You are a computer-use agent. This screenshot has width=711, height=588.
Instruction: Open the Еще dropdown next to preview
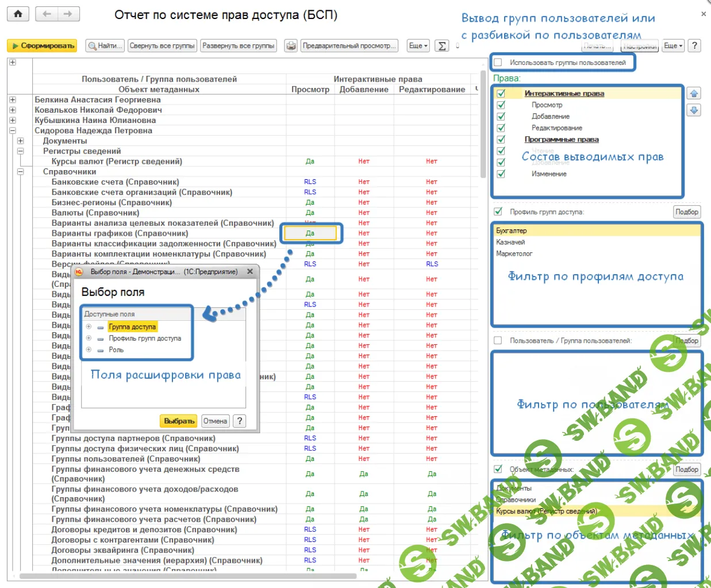(x=418, y=46)
